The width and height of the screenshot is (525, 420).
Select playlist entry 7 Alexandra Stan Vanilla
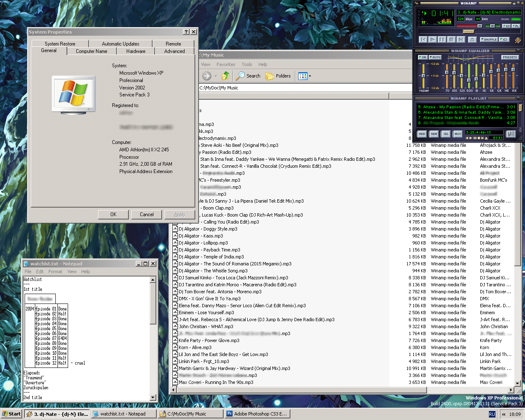(467, 118)
